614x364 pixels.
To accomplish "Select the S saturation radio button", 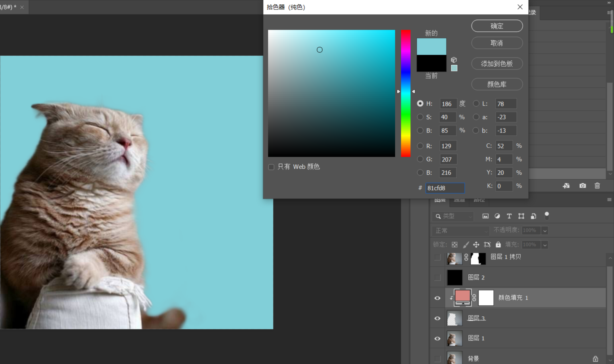I will (420, 117).
